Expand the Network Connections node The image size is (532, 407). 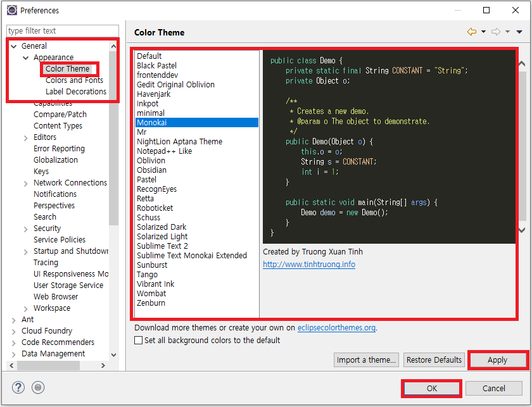click(x=26, y=184)
